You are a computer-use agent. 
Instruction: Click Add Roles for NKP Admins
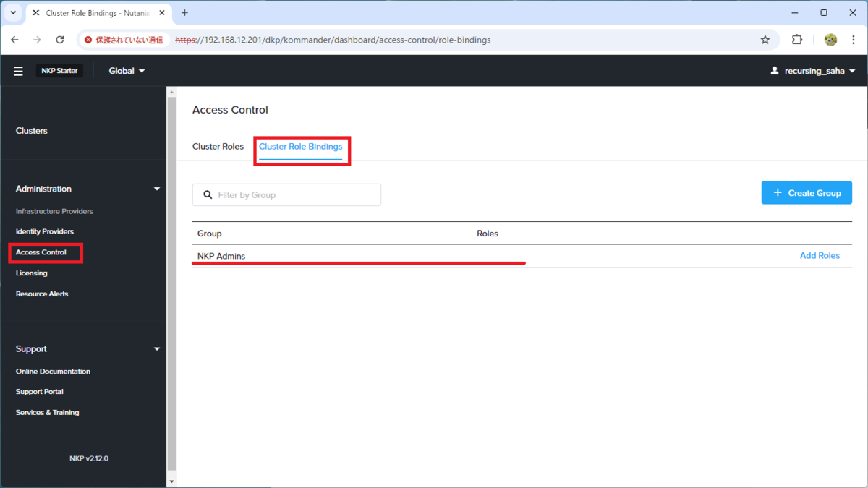point(820,256)
